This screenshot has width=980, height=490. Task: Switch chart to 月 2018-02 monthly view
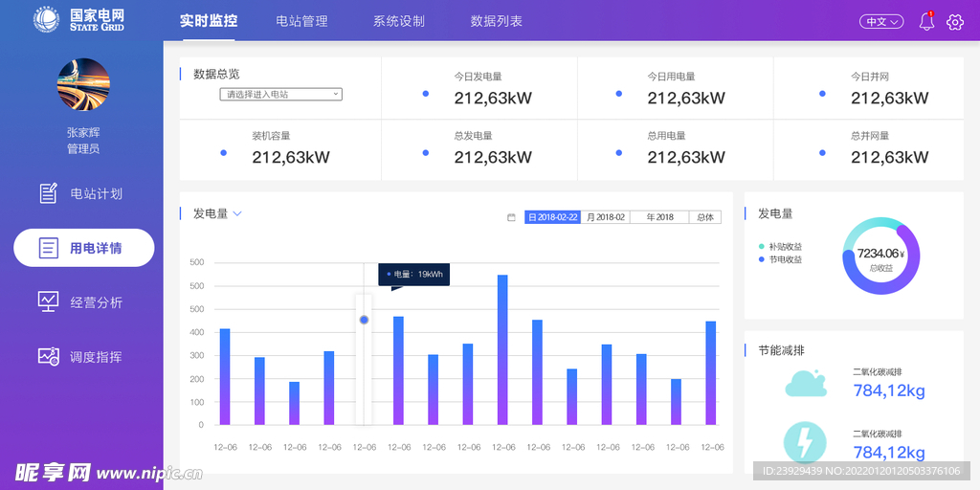605,217
